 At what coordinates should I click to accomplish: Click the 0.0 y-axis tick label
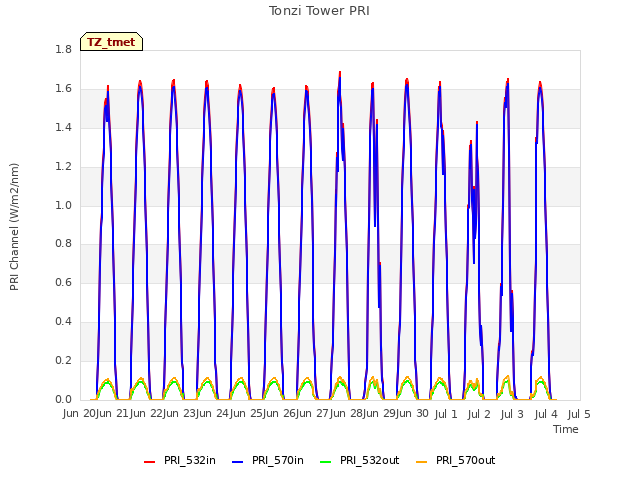point(63,399)
